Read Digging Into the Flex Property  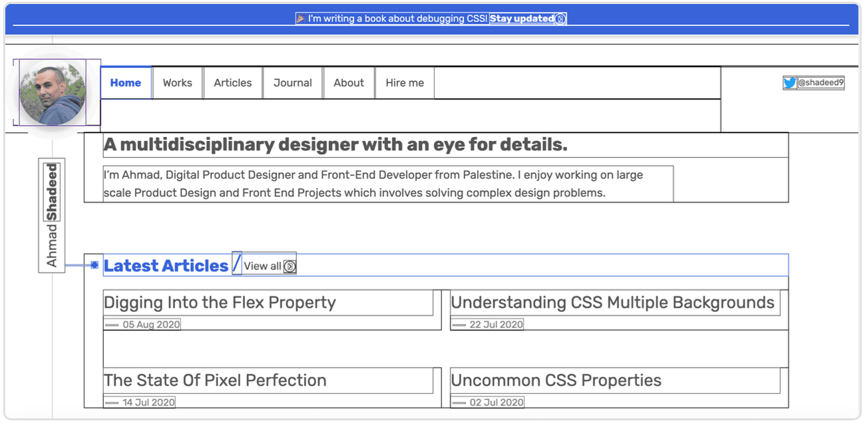click(220, 303)
